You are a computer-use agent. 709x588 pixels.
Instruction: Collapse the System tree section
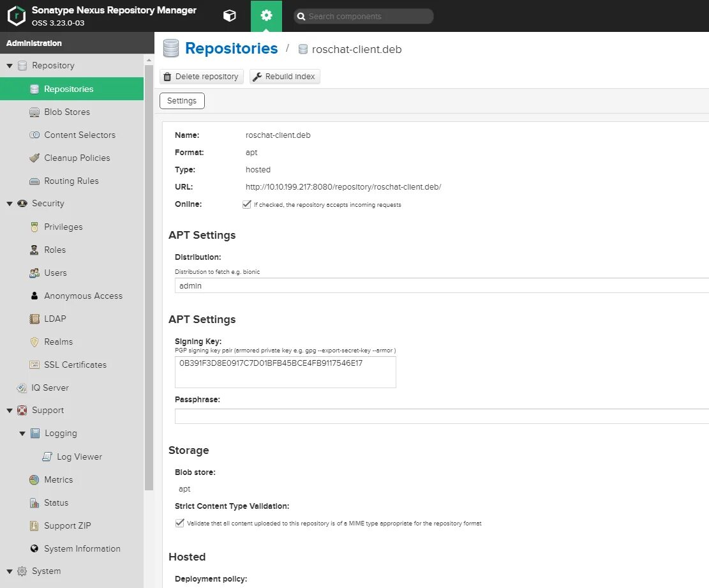pos(10,571)
